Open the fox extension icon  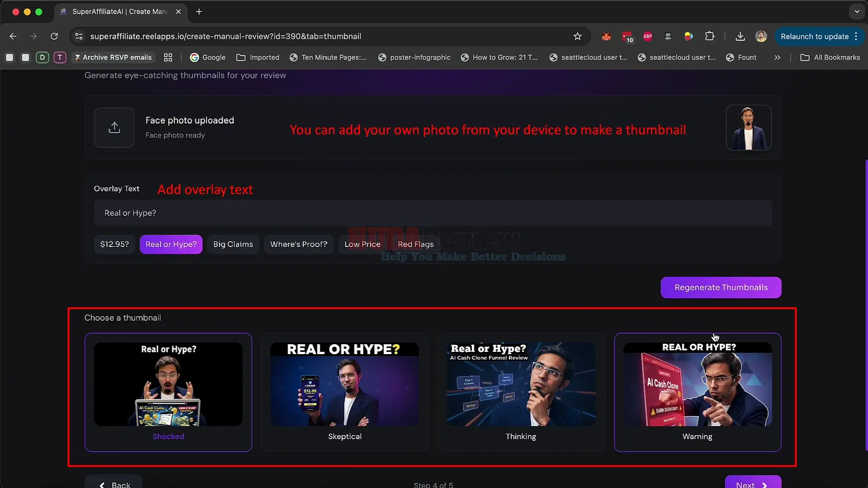pyautogui.click(x=606, y=36)
